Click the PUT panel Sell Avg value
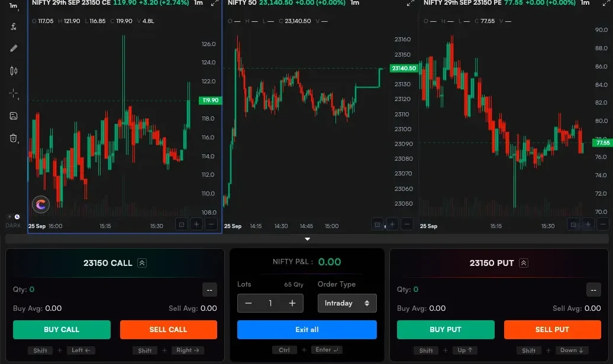This screenshot has height=364, width=613. [x=593, y=308]
